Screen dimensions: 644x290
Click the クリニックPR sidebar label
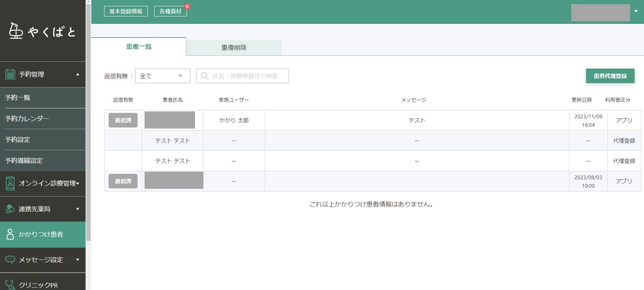tap(38, 285)
